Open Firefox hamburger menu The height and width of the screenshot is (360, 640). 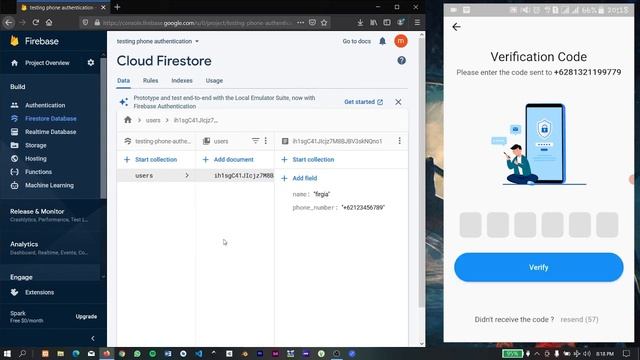click(417, 23)
